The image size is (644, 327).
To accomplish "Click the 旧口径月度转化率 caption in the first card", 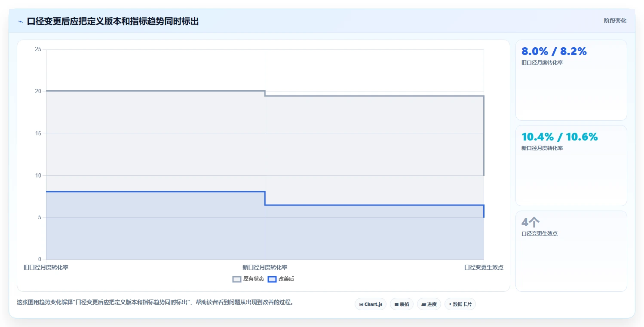I will click(542, 62).
